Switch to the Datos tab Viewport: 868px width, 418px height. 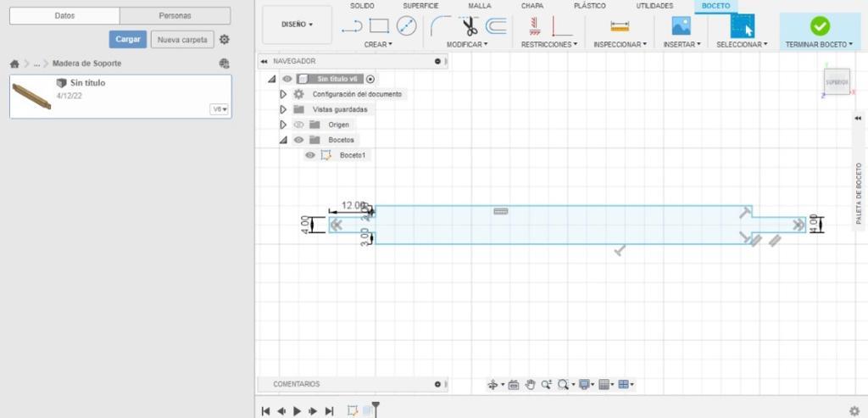click(64, 16)
